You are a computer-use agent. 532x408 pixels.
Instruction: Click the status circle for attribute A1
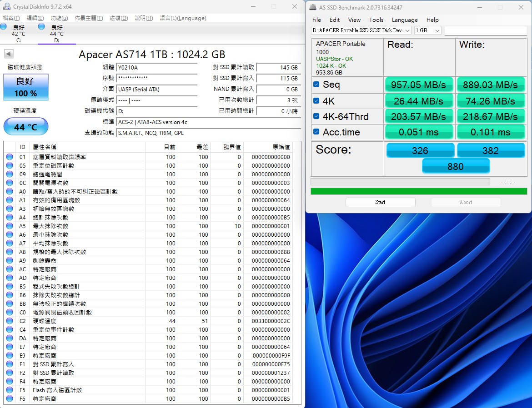pos(10,200)
